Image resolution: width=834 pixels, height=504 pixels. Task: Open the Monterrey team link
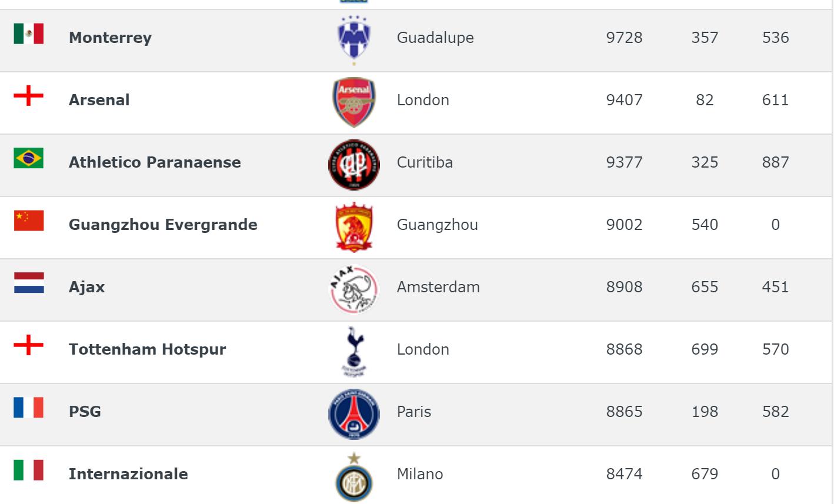coord(110,38)
